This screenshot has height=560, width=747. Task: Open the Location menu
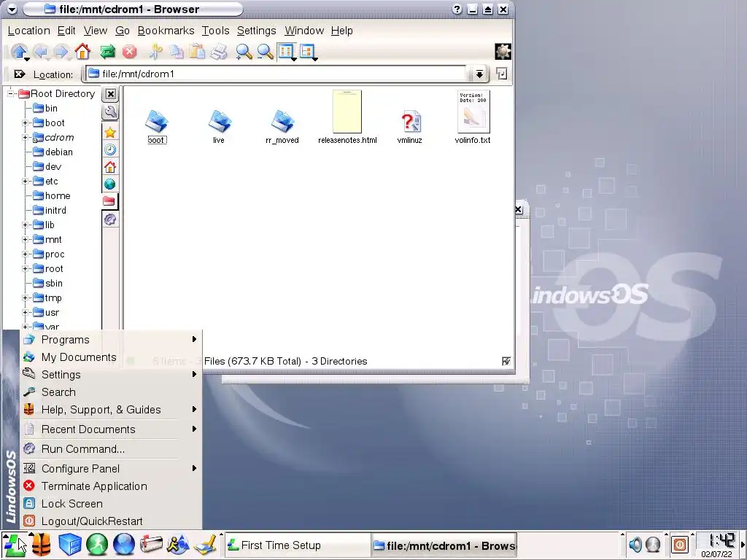click(29, 31)
